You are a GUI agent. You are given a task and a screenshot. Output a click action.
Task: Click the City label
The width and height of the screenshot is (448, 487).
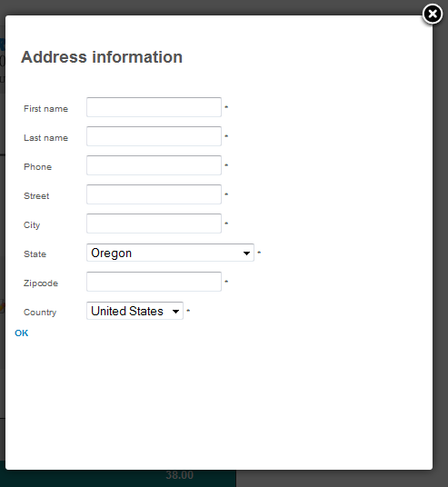tap(32, 224)
